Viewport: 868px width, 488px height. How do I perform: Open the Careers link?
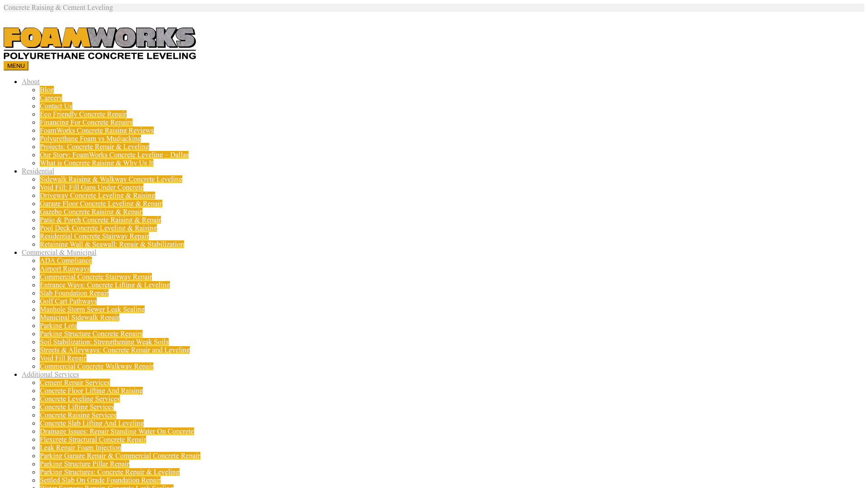pos(51,98)
